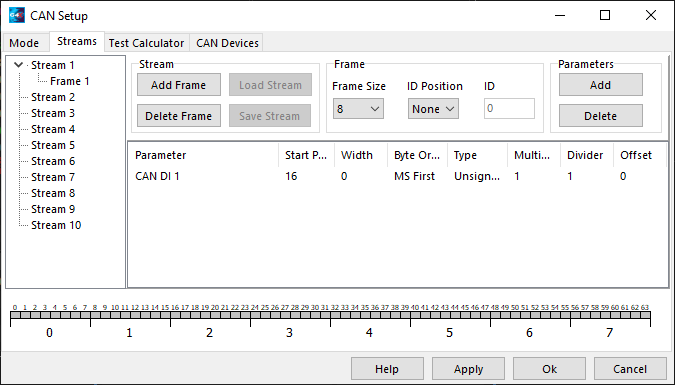The image size is (675, 385).
Task: Select Stream 1 in the tree
Action: tap(53, 65)
